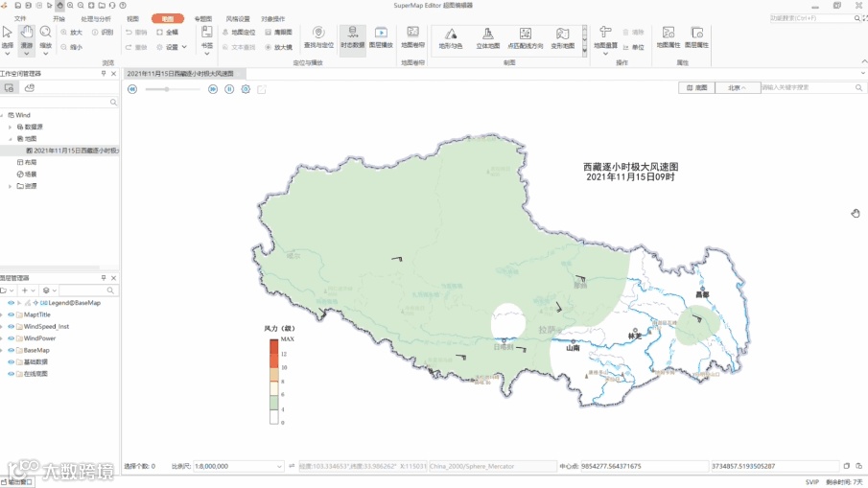868x488 pixels.
Task: Collapse the ribbon with chevron
Action: click(x=864, y=60)
